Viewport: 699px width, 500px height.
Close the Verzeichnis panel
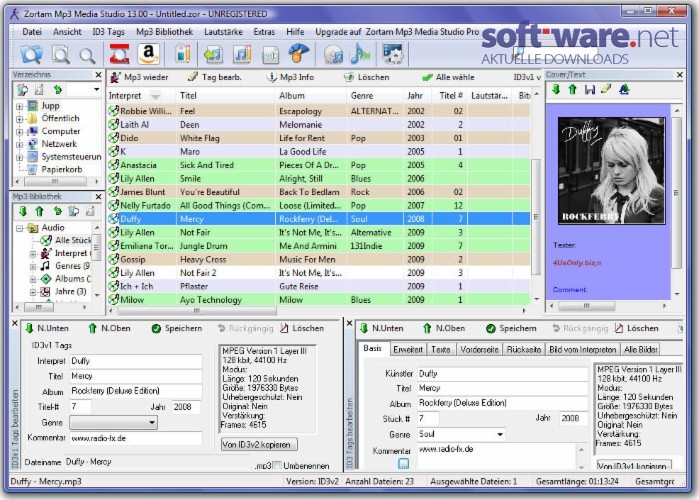(x=98, y=74)
